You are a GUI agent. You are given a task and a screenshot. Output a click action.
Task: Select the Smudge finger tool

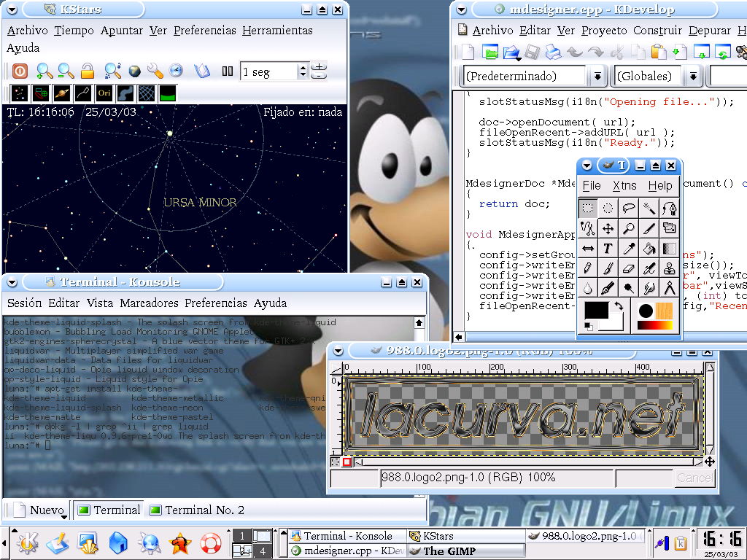pyautogui.click(x=649, y=288)
